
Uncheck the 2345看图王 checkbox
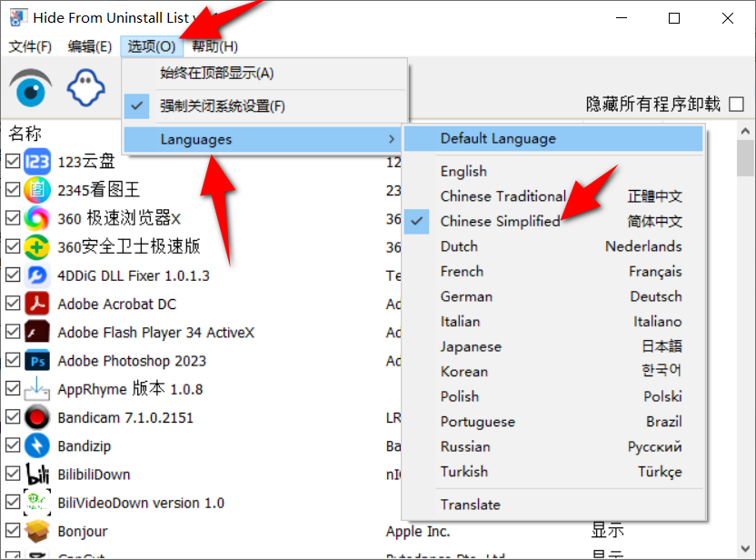pyautogui.click(x=13, y=190)
